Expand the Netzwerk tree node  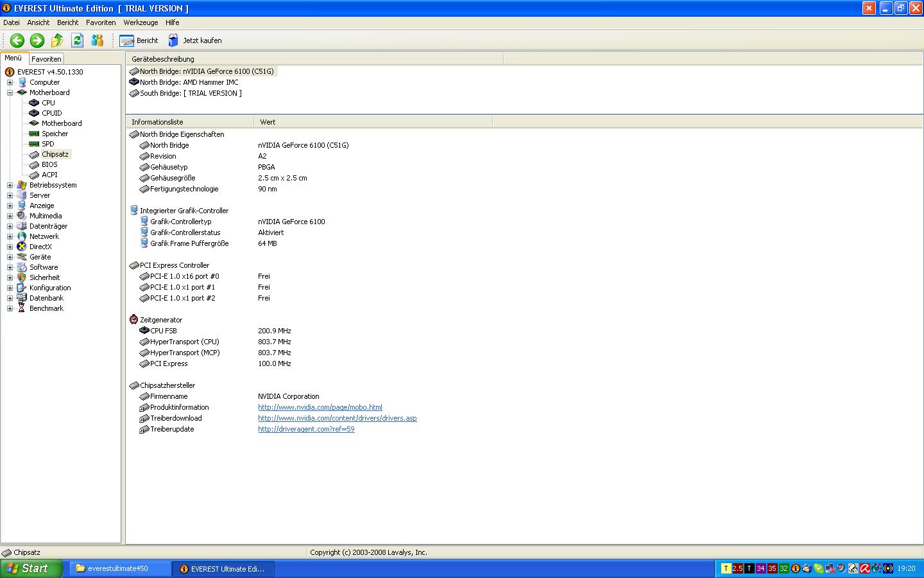pyautogui.click(x=10, y=236)
